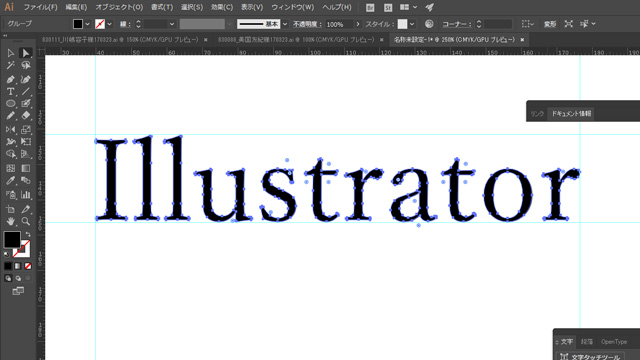The image size is (640, 360).
Task: Select the Eyedropper tool
Action: click(11, 180)
